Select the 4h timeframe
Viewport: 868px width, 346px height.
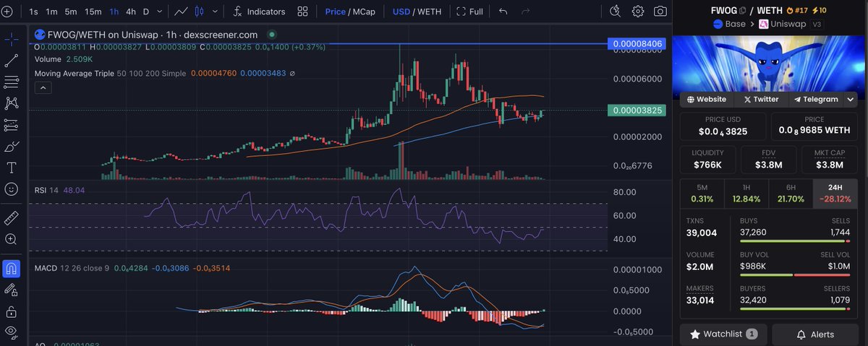click(131, 12)
